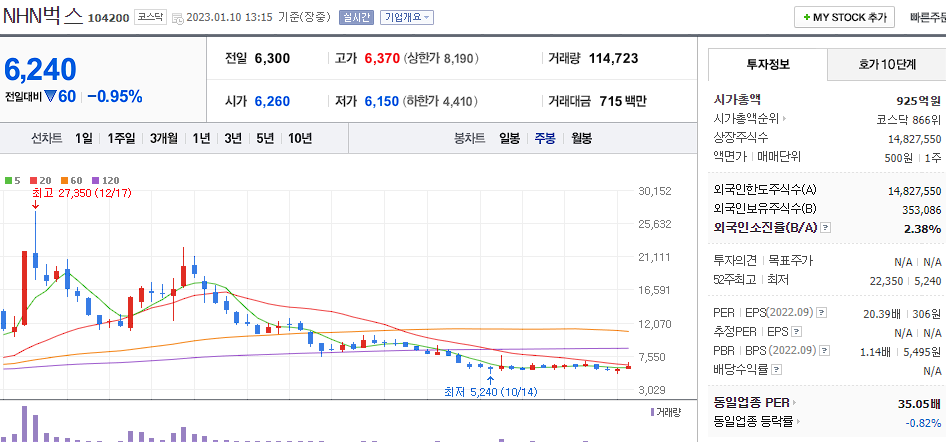Open help icon beside 추정PER EPS

(x=796, y=332)
